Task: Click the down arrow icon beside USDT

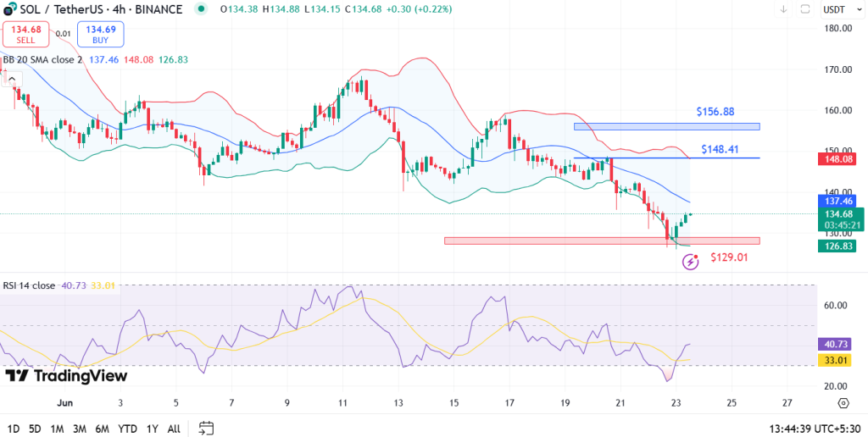Action: tap(784, 9)
